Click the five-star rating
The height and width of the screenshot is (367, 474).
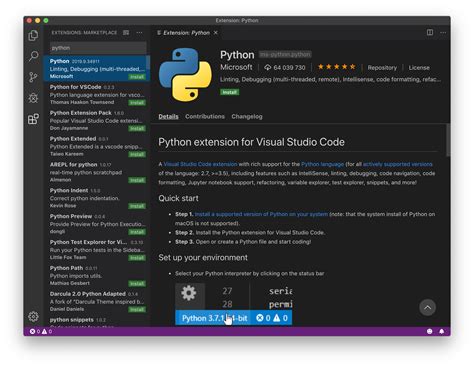[x=336, y=67]
